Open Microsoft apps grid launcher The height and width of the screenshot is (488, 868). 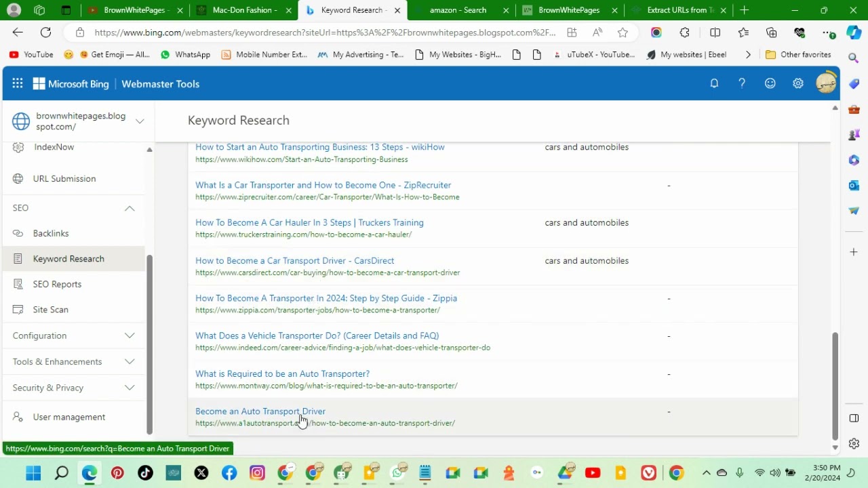click(x=18, y=84)
